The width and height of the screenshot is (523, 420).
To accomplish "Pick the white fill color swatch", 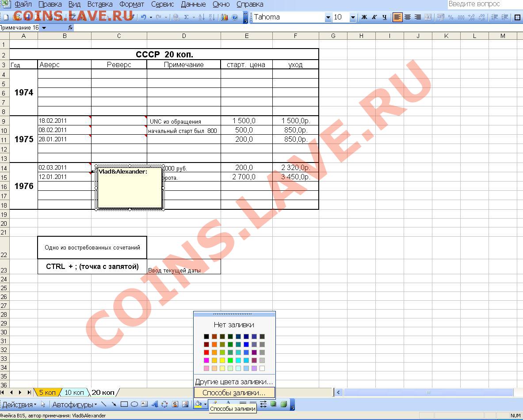I will 262,368.
